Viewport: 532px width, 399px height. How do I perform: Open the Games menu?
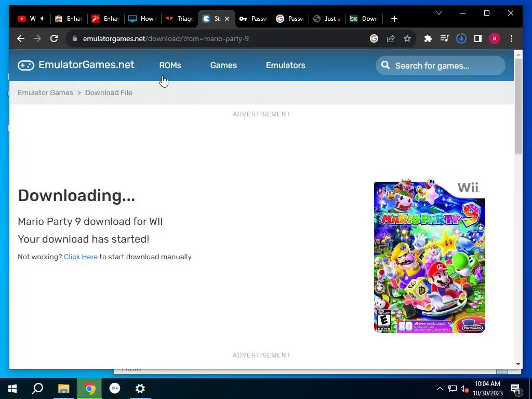[223, 65]
